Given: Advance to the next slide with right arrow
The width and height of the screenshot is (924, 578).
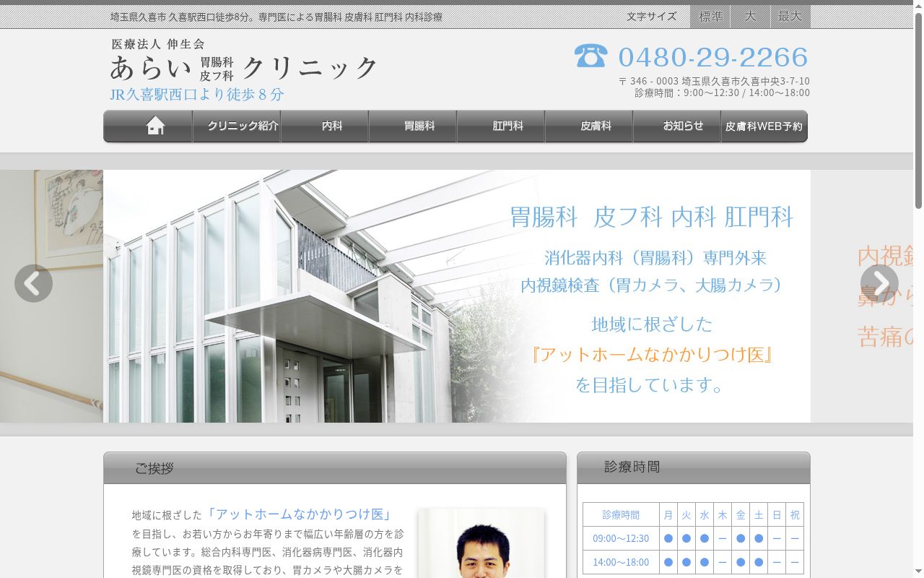Looking at the screenshot, I should coord(879,283).
